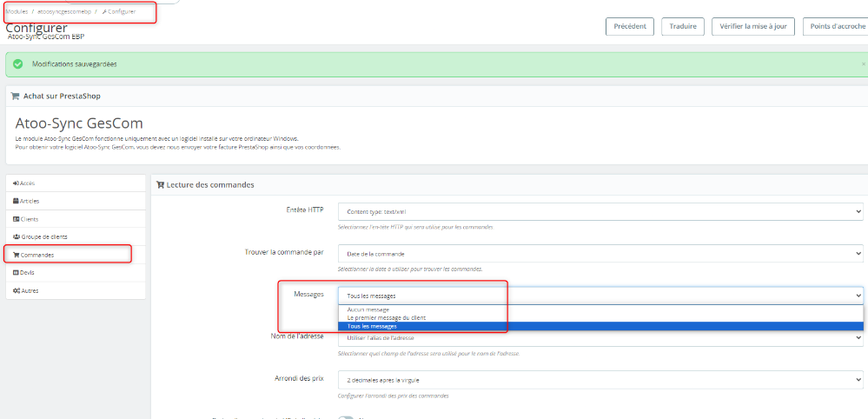Click the green success checkmark icon
Viewport: 868px width, 419px height.
pos(18,64)
